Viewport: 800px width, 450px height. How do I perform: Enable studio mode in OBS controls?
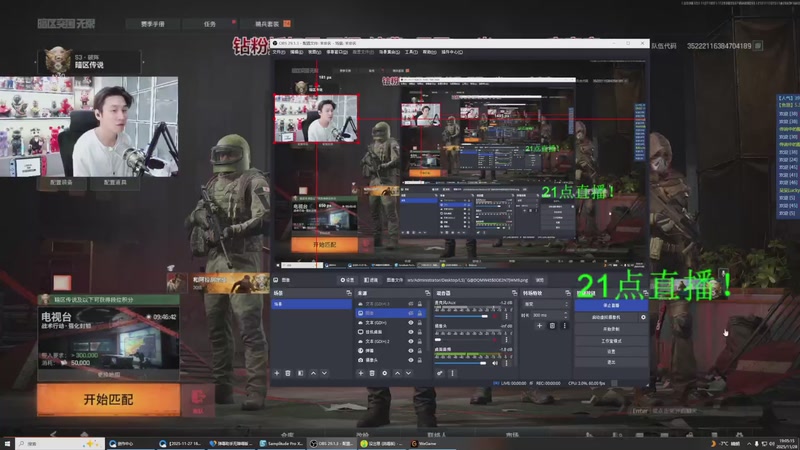pos(611,341)
